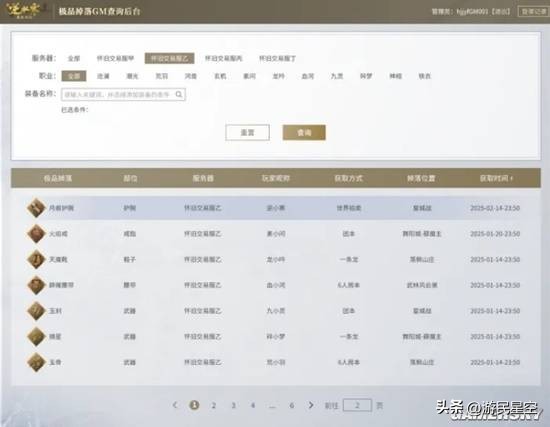
Task: Filter by class 血河
Action: pos(308,76)
